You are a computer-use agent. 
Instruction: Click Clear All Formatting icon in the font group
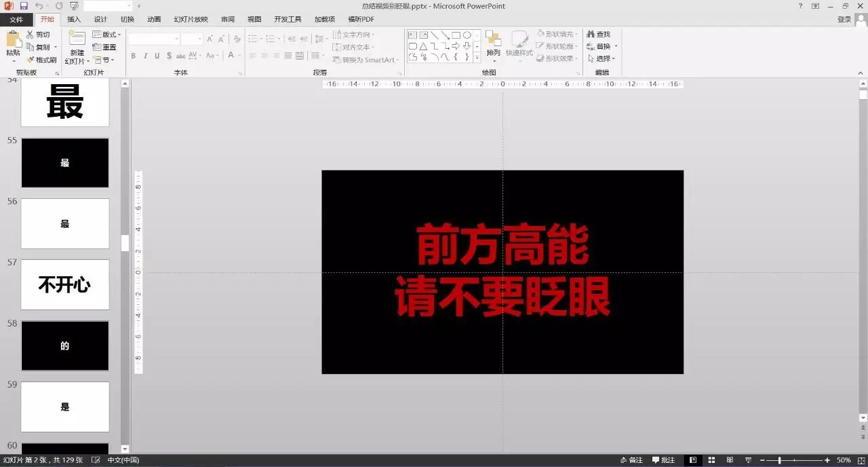click(237, 39)
